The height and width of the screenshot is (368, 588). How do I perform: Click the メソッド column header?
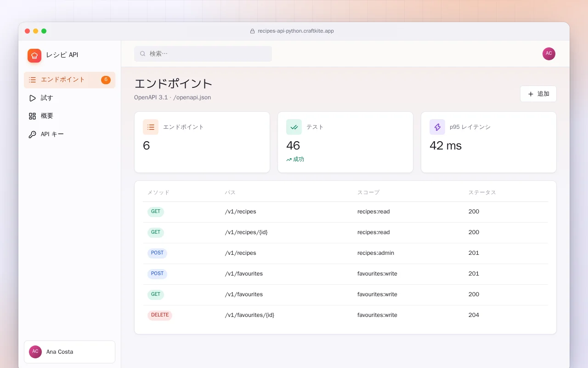[x=158, y=193]
